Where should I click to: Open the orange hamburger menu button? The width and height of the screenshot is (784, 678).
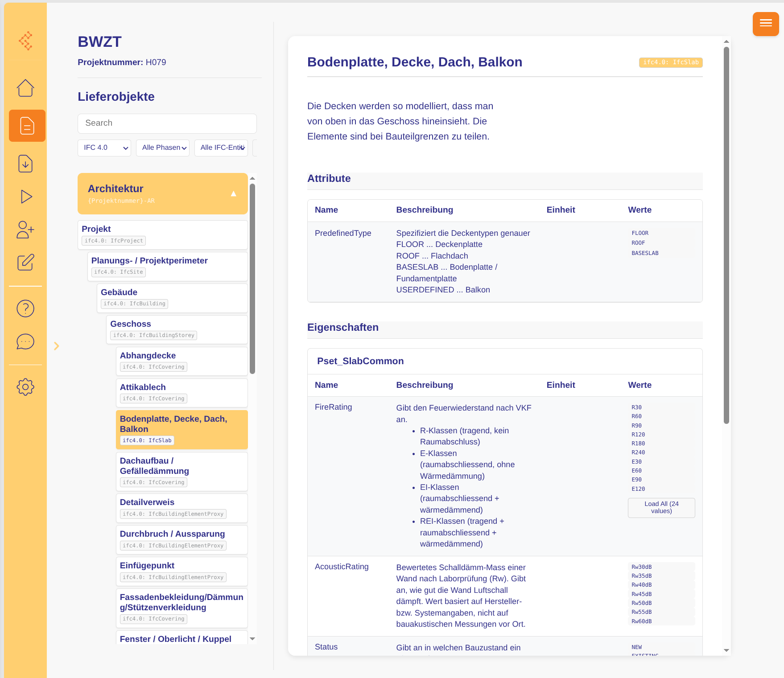tap(766, 24)
